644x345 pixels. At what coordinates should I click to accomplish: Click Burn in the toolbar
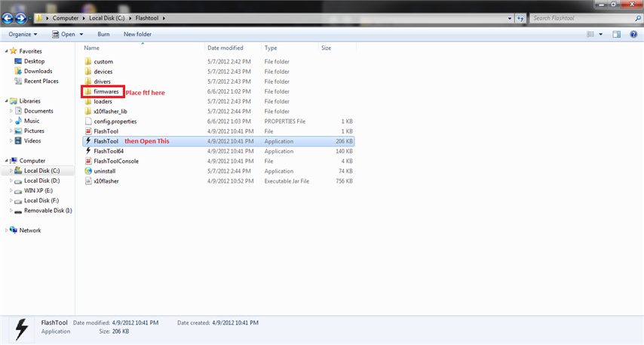[103, 34]
